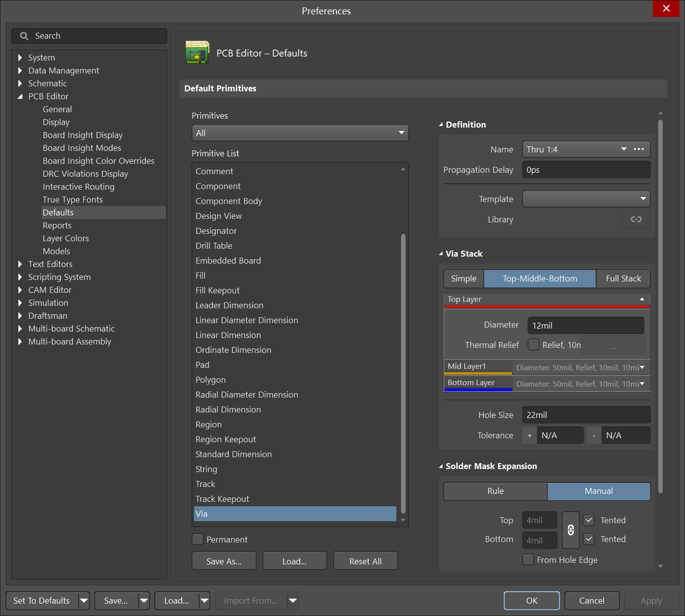Viewport: 685px width, 616px height.
Task: Select the Top-Middle-Bottom stack tab
Action: 540,278
